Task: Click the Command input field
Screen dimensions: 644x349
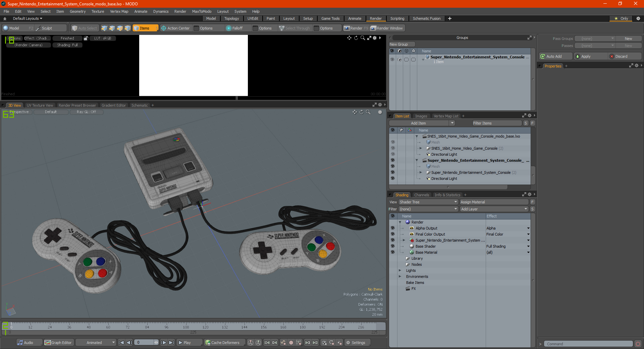Action: pyautogui.click(x=588, y=344)
